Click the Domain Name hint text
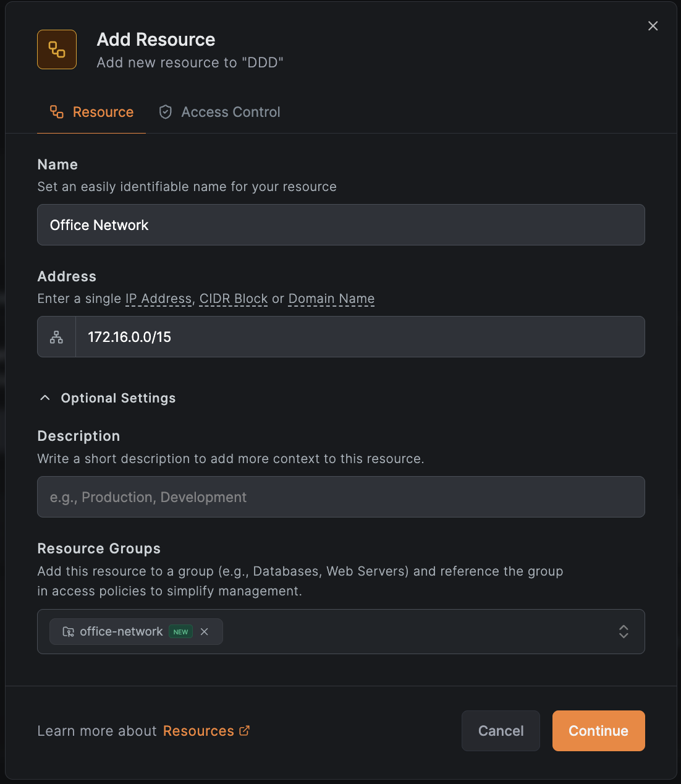Image resolution: width=681 pixels, height=784 pixels. click(x=331, y=299)
